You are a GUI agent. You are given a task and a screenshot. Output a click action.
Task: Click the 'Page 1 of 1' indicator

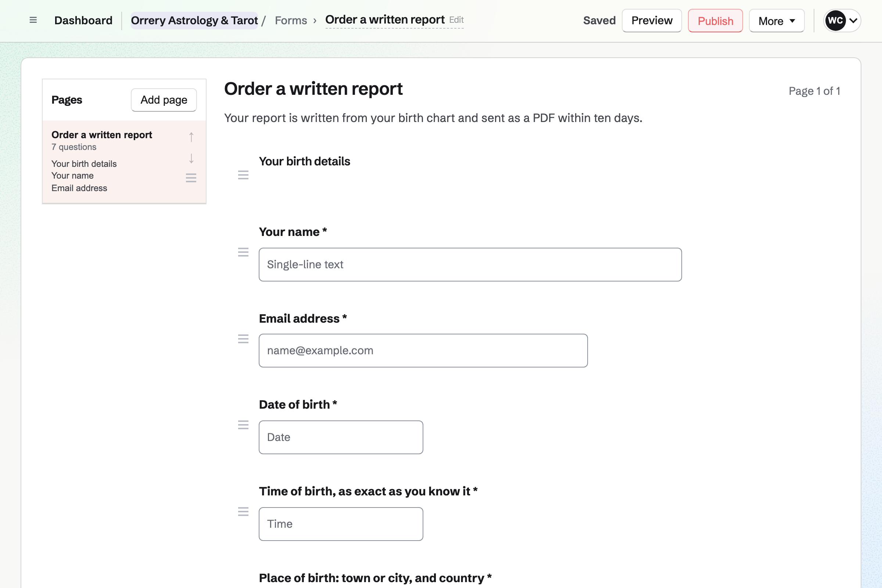814,91
